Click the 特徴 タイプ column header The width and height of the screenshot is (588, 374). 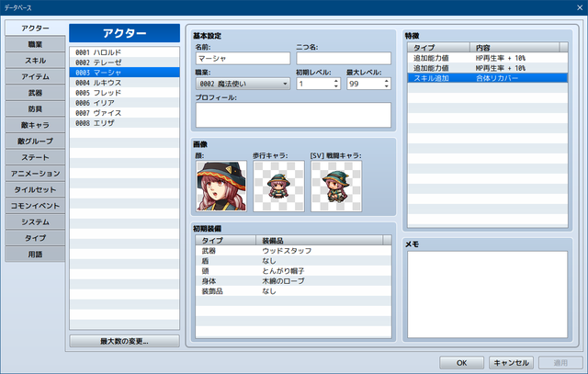click(439, 47)
